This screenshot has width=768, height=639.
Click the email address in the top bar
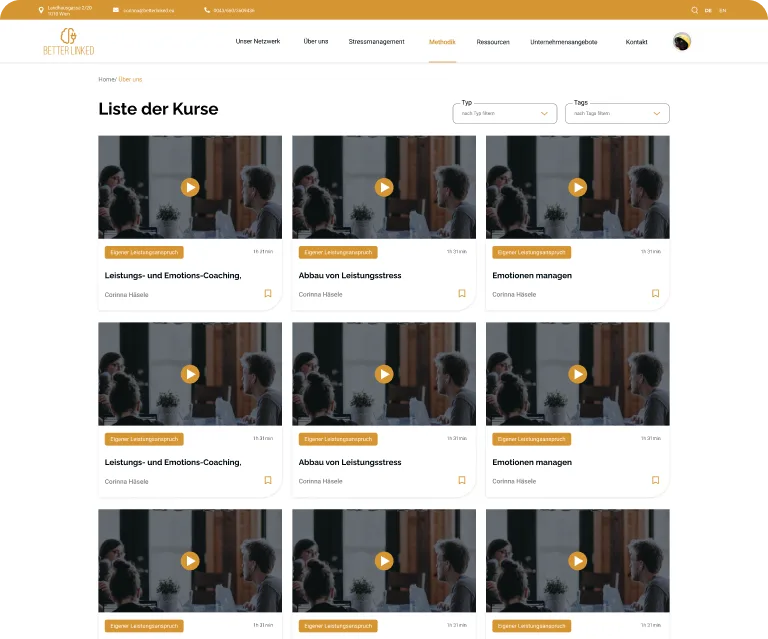point(148,10)
